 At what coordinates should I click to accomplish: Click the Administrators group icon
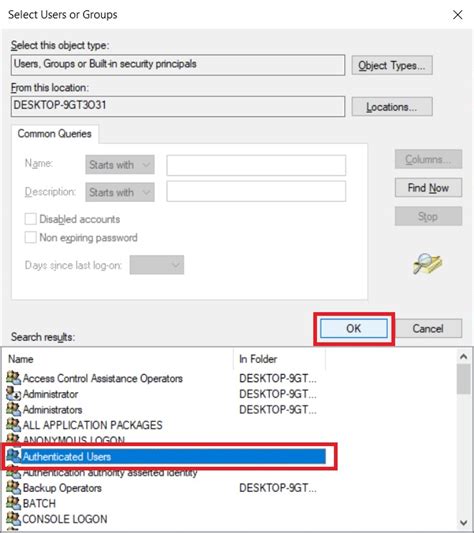[x=14, y=409]
